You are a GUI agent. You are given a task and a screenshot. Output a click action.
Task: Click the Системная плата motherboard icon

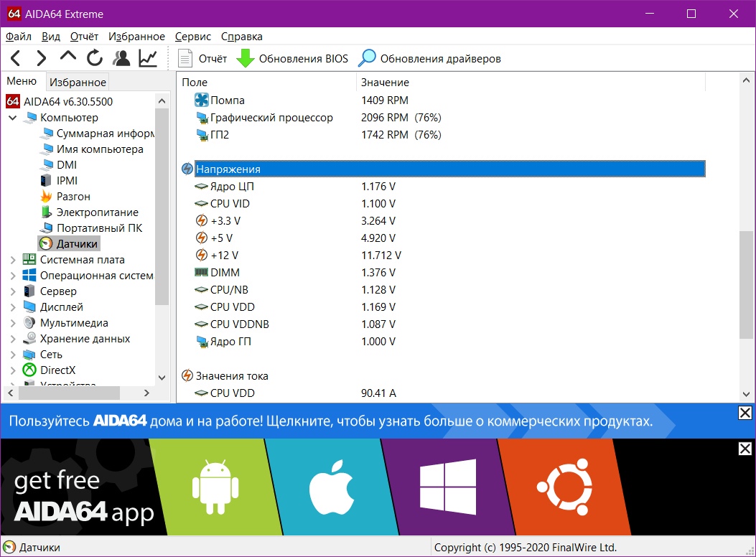(29, 260)
